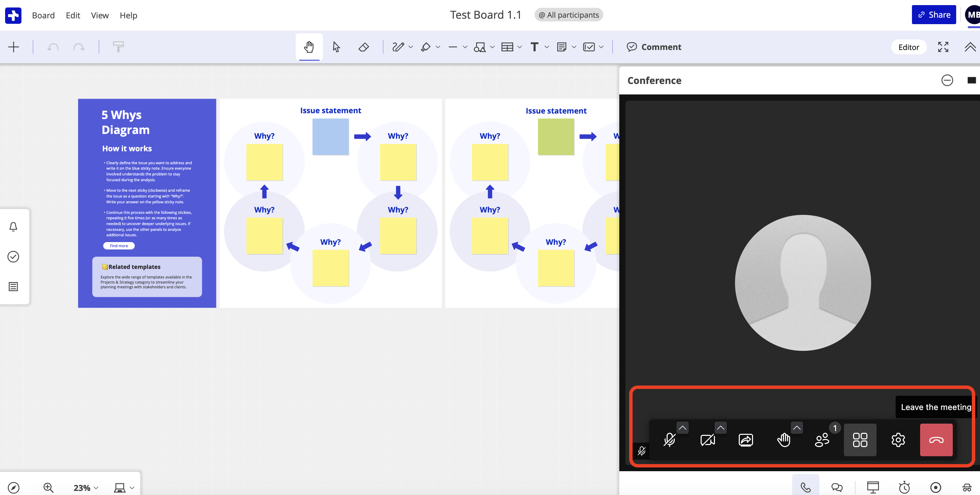Open the 23% zoom level dropdown

point(86,488)
